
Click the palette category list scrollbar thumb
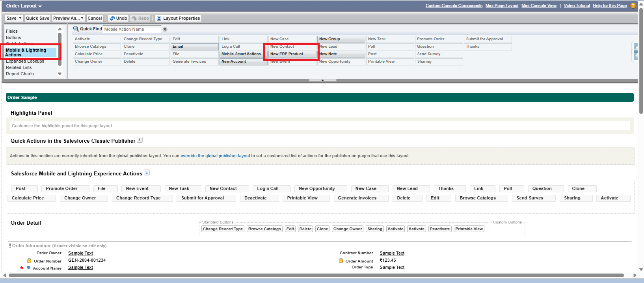60,49
